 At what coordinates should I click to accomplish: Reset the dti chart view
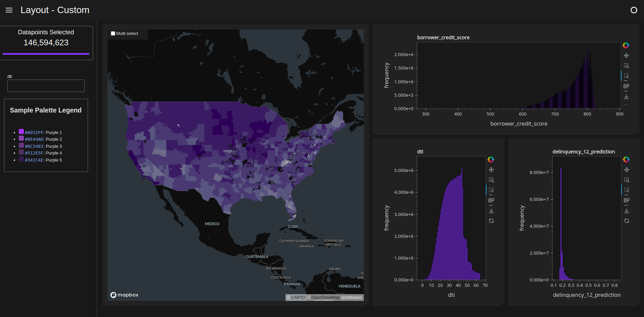click(x=491, y=221)
